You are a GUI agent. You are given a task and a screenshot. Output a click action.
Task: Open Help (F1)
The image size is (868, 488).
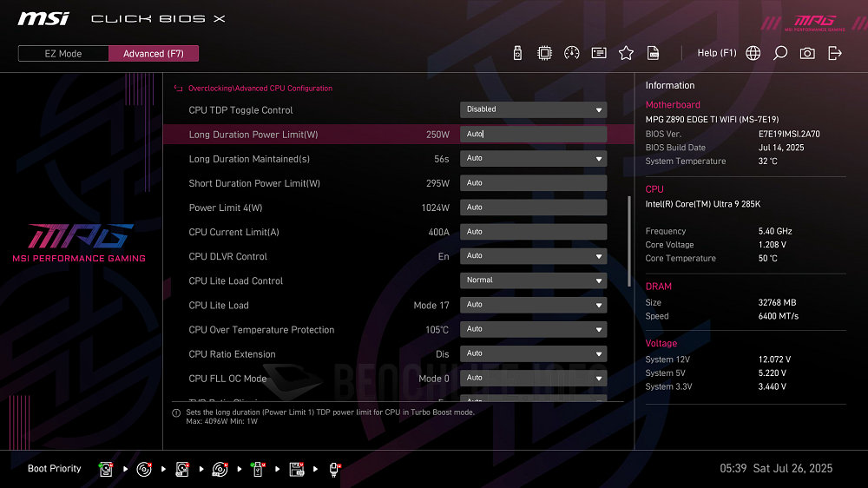717,53
